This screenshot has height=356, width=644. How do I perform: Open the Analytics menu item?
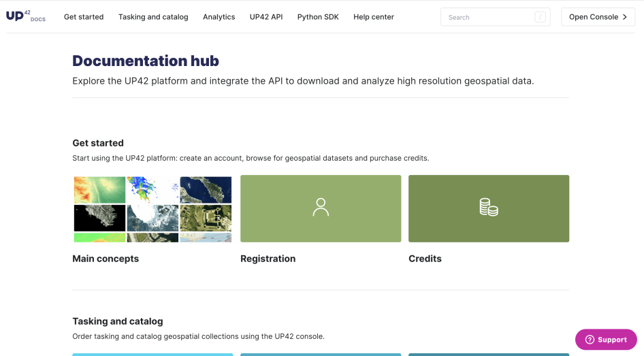(x=219, y=17)
